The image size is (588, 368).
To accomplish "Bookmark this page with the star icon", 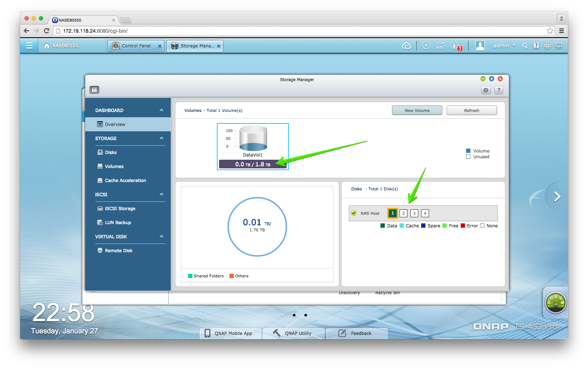I will [x=550, y=31].
